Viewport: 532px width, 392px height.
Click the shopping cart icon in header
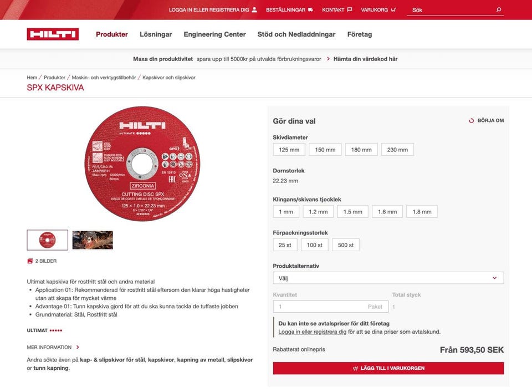[x=393, y=10]
